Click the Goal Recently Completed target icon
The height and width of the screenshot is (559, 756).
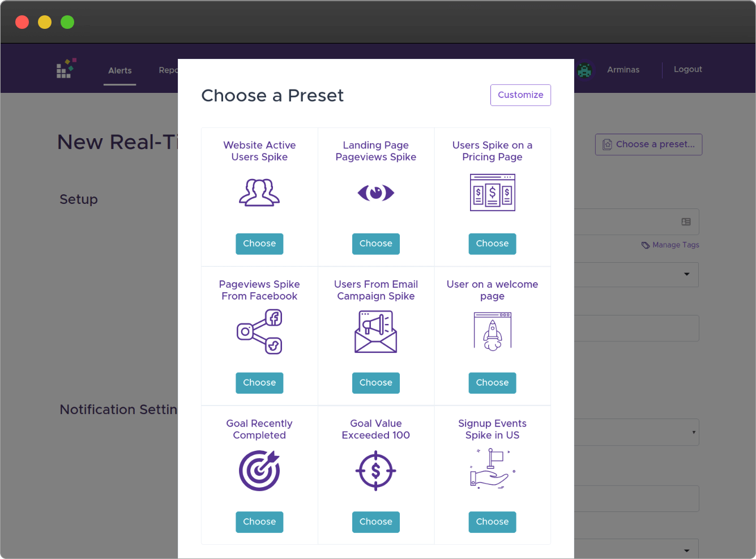point(259,471)
